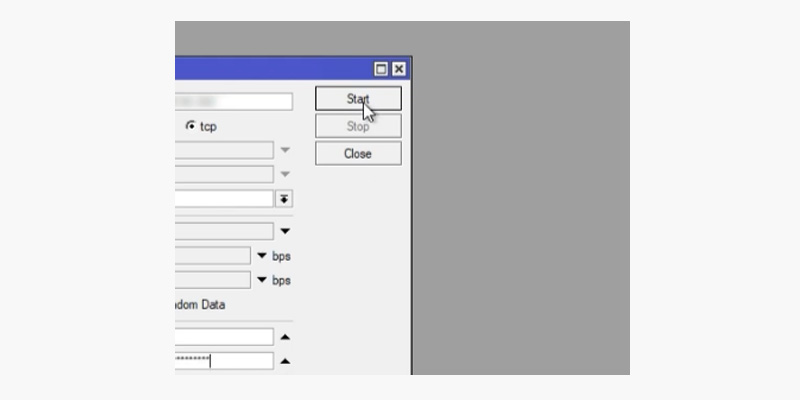This screenshot has height=400, width=800.
Task: Collapse the up arrow beside the asterisk password field
Action: click(285, 361)
